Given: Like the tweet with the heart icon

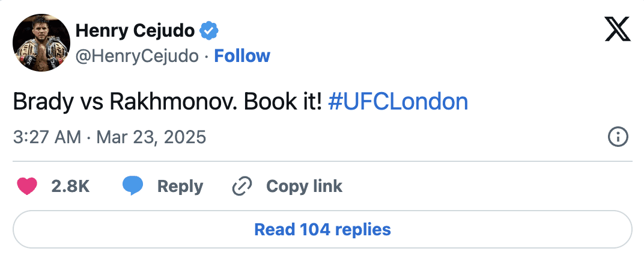Looking at the screenshot, I should click(27, 186).
